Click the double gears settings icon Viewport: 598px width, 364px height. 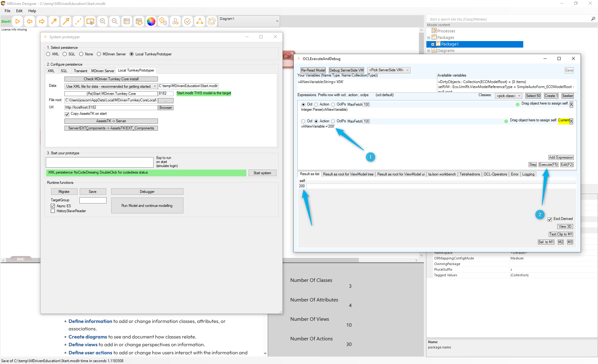[x=163, y=21]
